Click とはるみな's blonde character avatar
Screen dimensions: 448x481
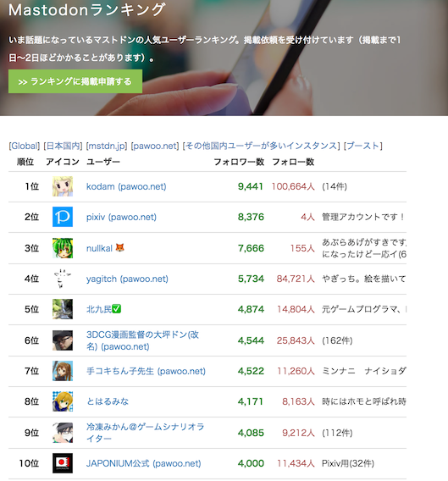(63, 401)
